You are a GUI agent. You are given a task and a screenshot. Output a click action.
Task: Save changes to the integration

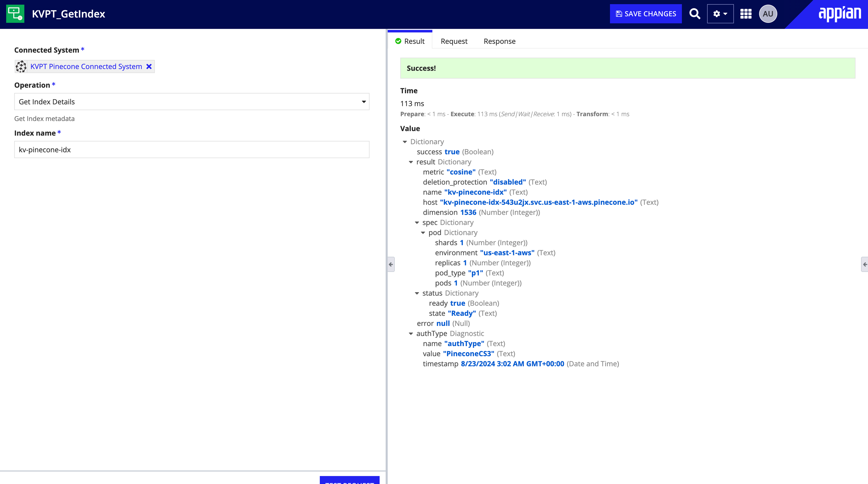coord(646,14)
